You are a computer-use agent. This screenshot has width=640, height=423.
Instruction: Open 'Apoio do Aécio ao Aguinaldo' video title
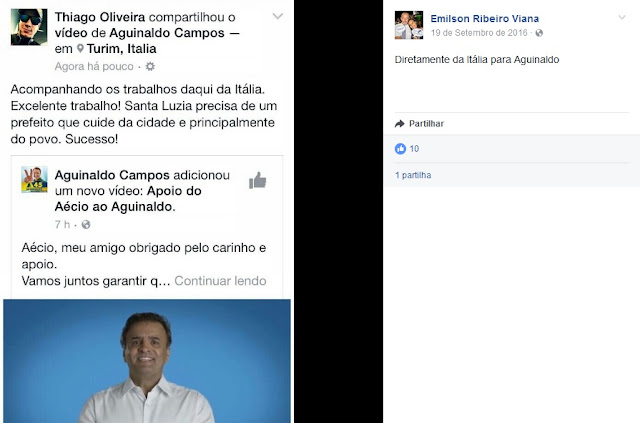pos(128,199)
